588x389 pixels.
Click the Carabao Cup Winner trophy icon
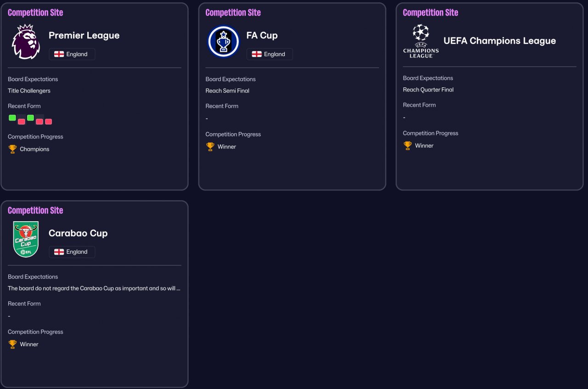[x=12, y=344]
